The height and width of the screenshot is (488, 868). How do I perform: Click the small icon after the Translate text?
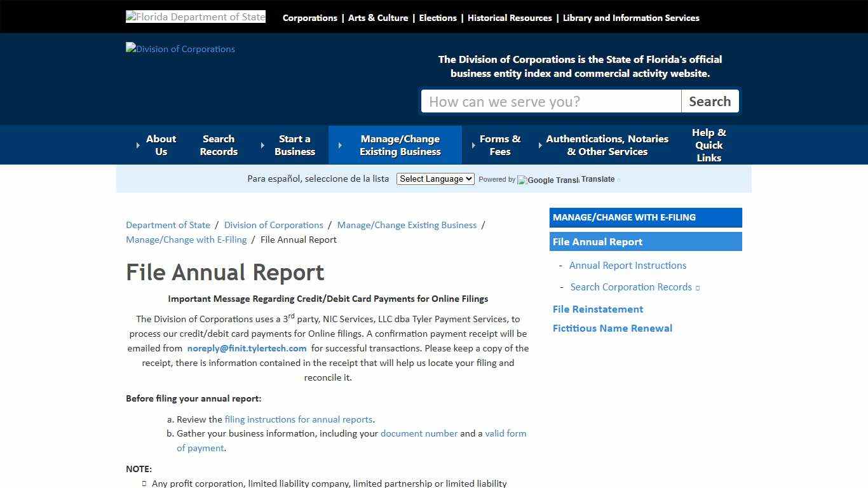click(x=618, y=179)
